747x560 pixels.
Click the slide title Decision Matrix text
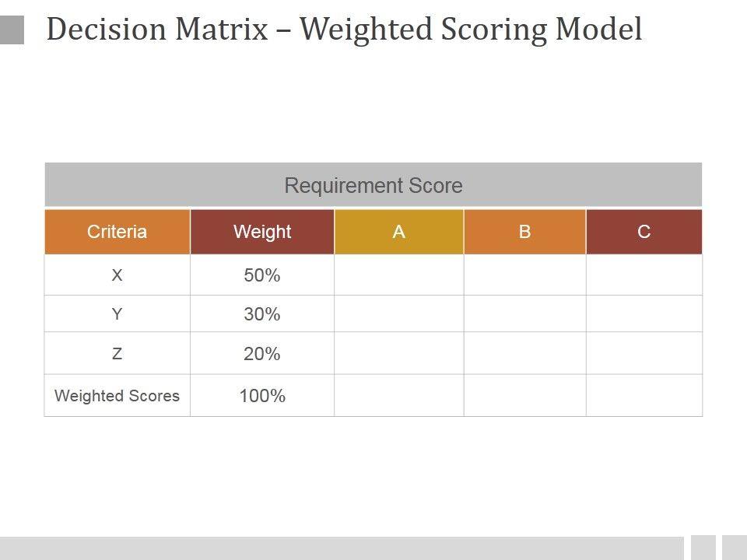[344, 30]
